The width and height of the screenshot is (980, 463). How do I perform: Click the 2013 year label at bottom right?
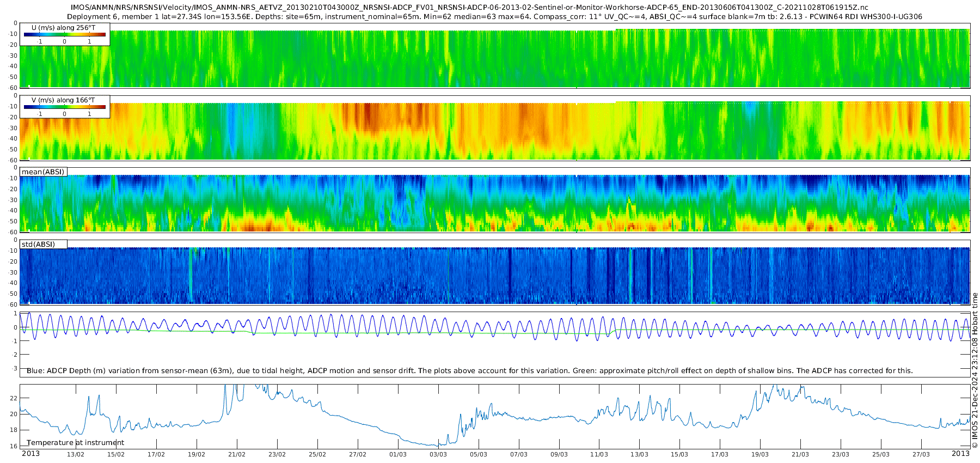960,454
